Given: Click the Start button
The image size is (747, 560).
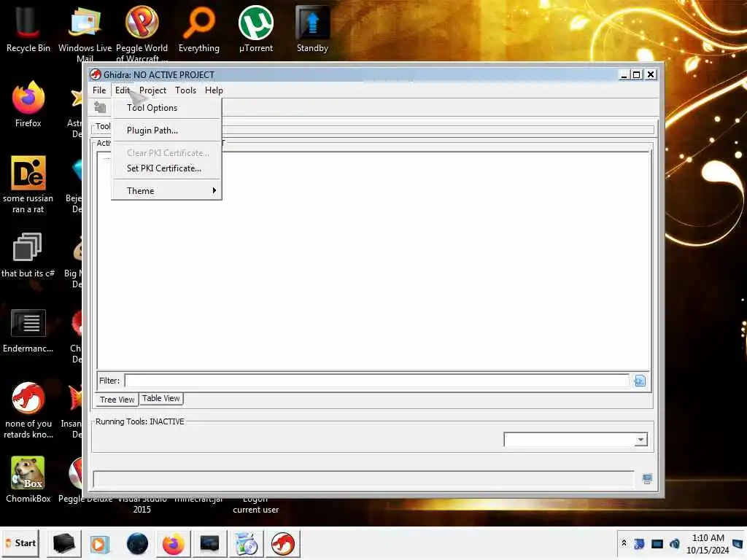Looking at the screenshot, I should coord(20,543).
